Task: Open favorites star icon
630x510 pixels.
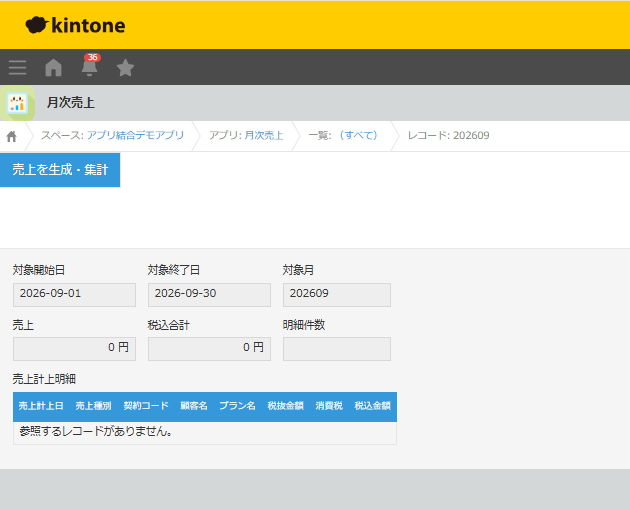Action: pos(125,67)
